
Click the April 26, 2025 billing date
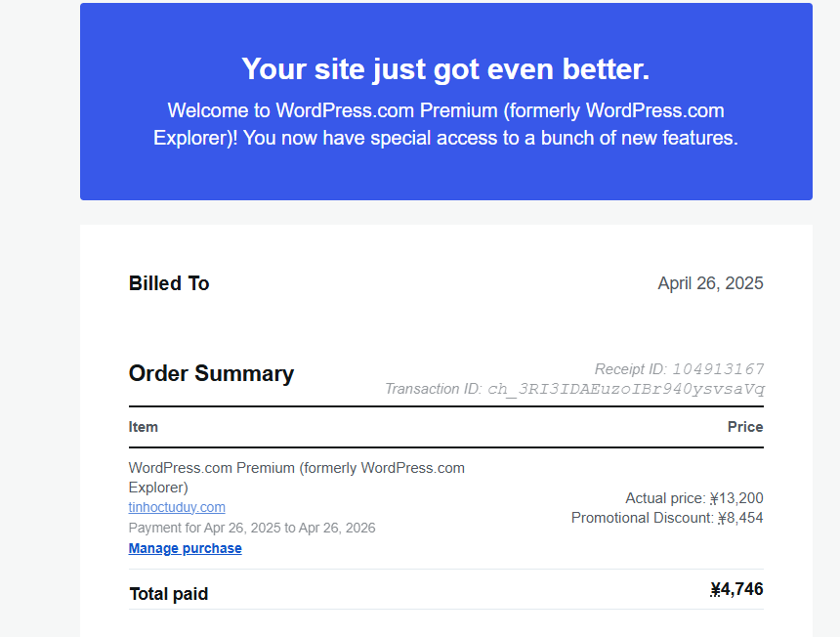(710, 283)
